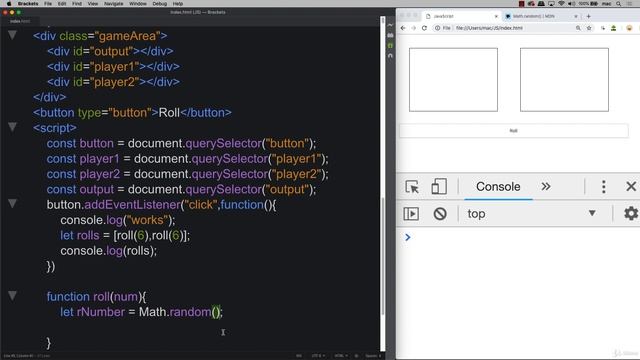Click the Brackets Live Preview lightning icon
640x360 pixels.
tap(390, 25)
